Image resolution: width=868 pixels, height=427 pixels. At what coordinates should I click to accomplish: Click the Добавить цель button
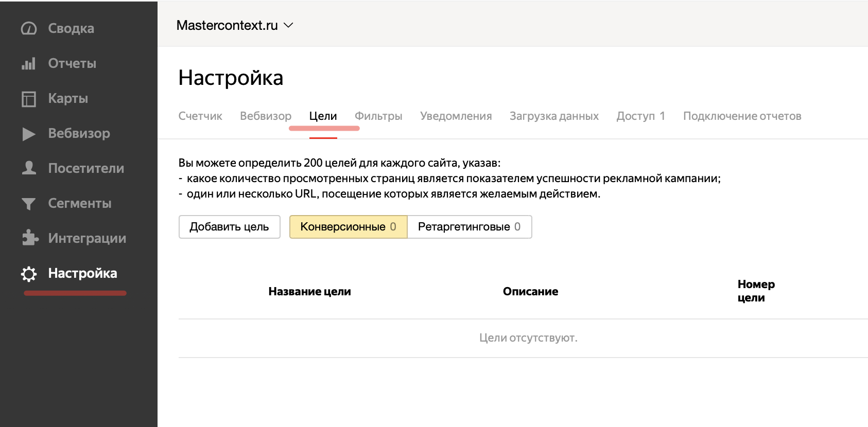click(230, 227)
